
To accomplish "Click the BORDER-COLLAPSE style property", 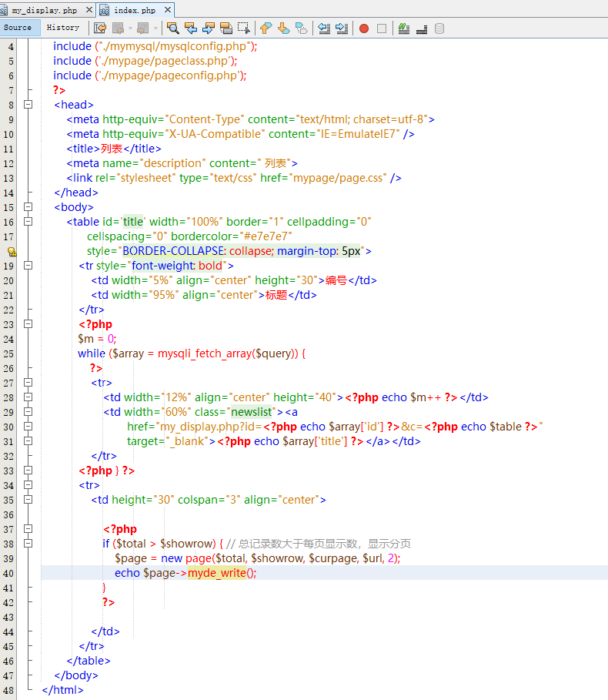I will 173,251.
